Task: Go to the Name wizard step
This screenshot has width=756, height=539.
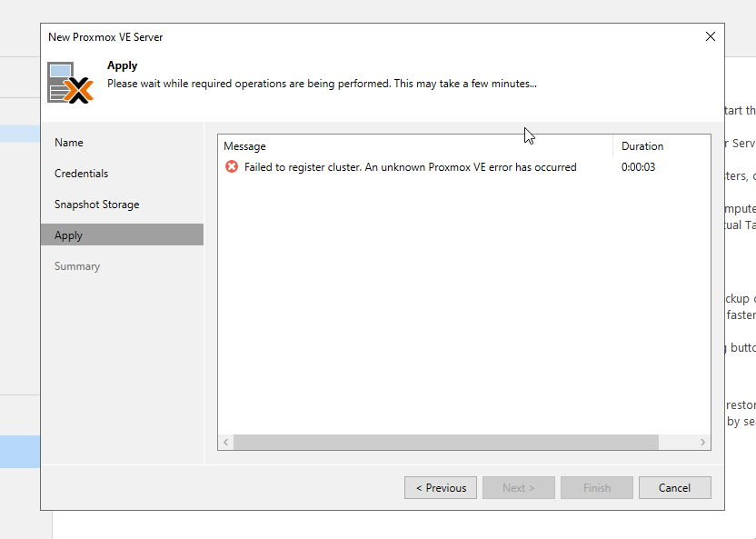Action: (122, 143)
